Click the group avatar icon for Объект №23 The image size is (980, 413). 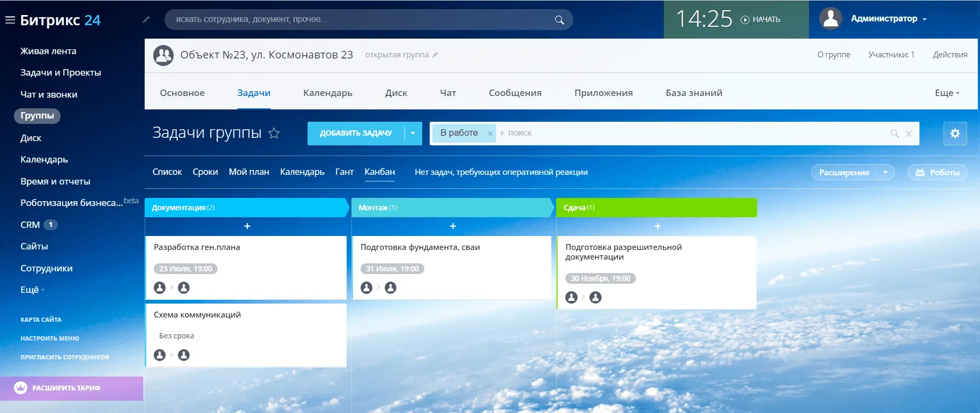pos(163,55)
